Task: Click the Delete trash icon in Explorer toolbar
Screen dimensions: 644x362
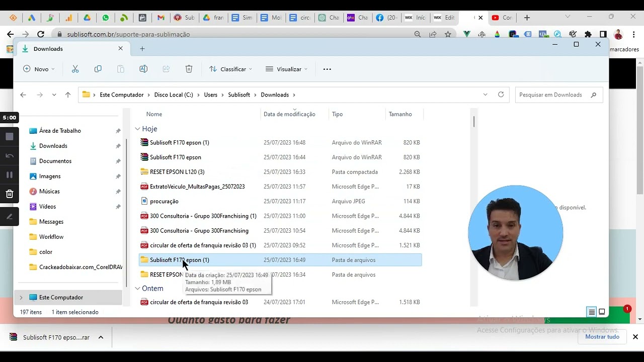Action: [189, 69]
